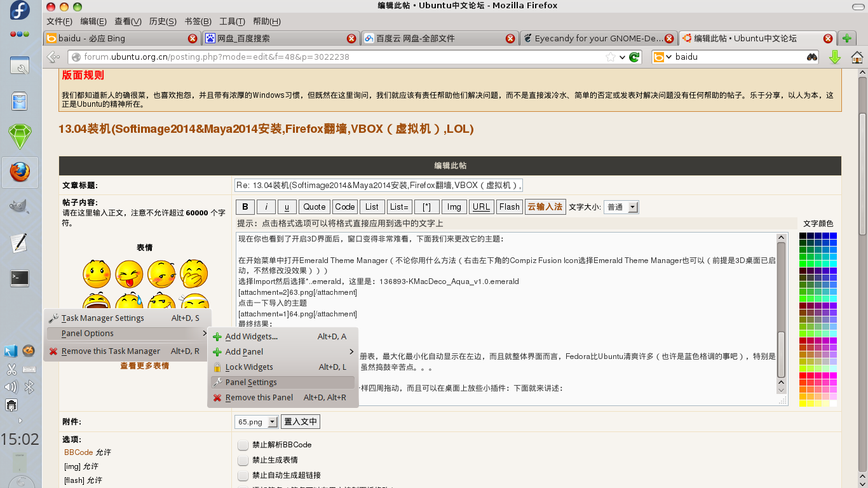Insert the tongue-out smiley emoticon
868x488 pixels.
point(129,273)
